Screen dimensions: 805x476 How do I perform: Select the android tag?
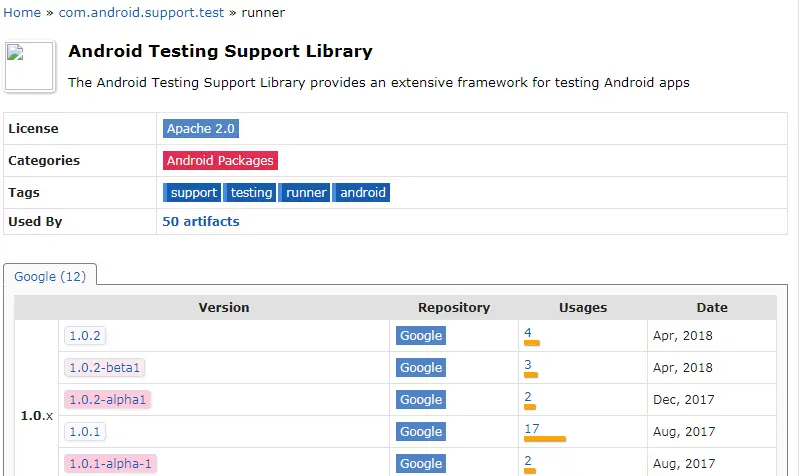361,193
